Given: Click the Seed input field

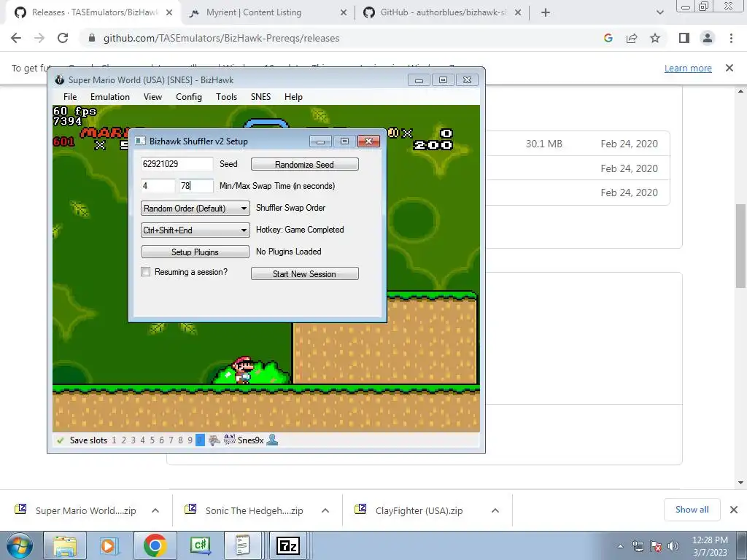Looking at the screenshot, I should click(177, 164).
